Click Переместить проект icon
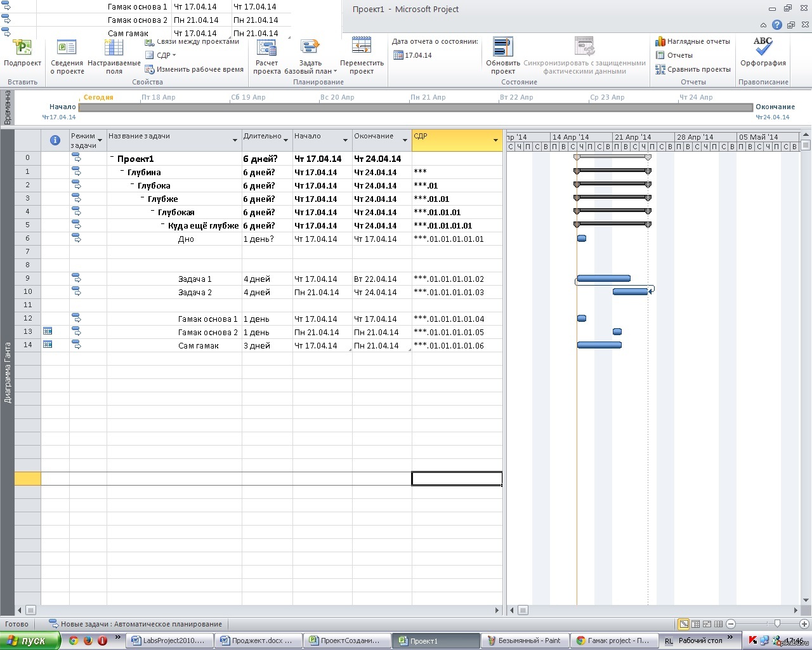 [362, 50]
